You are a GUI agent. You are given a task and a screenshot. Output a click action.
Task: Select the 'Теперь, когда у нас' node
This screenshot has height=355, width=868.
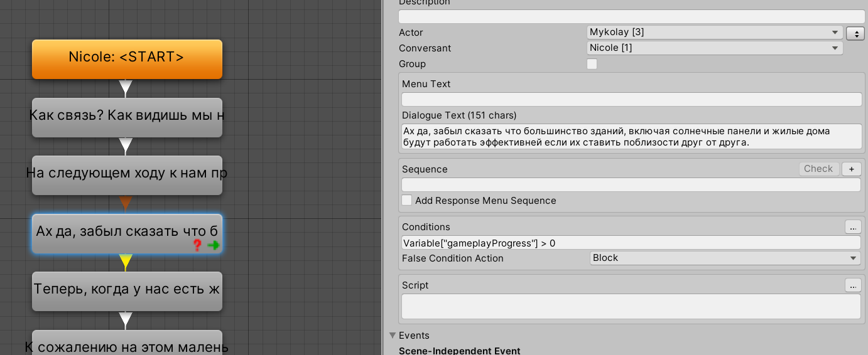(127, 291)
